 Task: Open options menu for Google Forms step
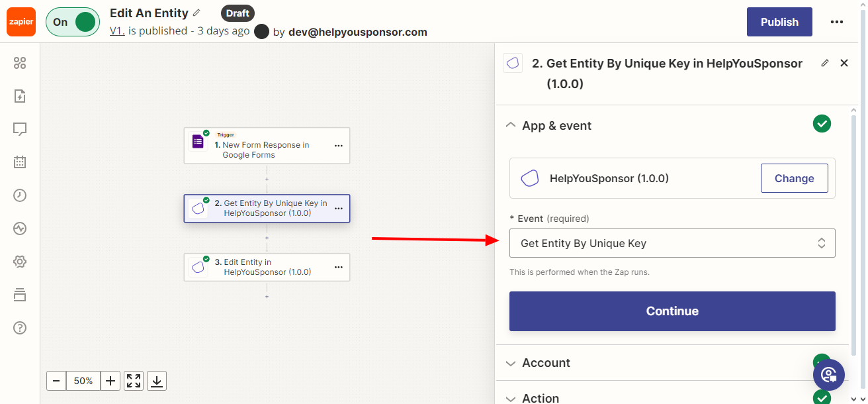pyautogui.click(x=339, y=145)
